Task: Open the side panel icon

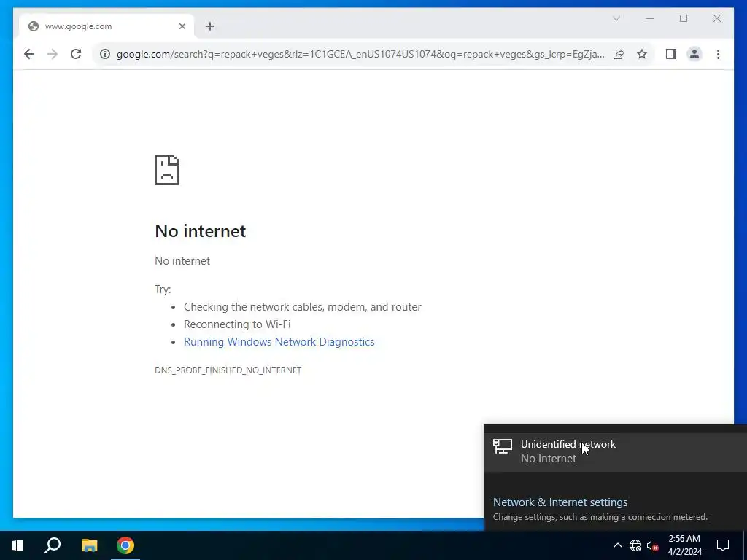Action: pos(671,54)
